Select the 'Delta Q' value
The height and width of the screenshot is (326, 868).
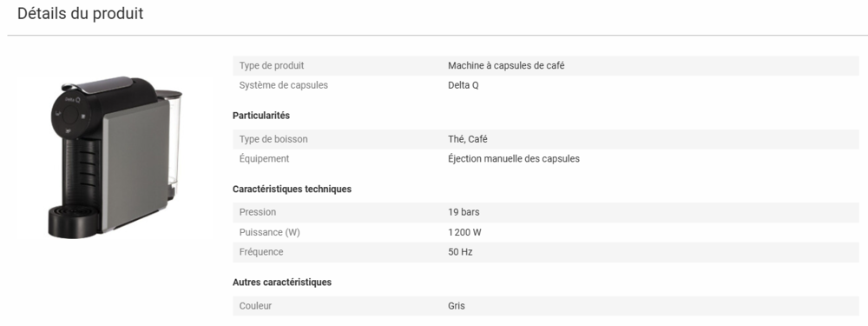pyautogui.click(x=464, y=85)
